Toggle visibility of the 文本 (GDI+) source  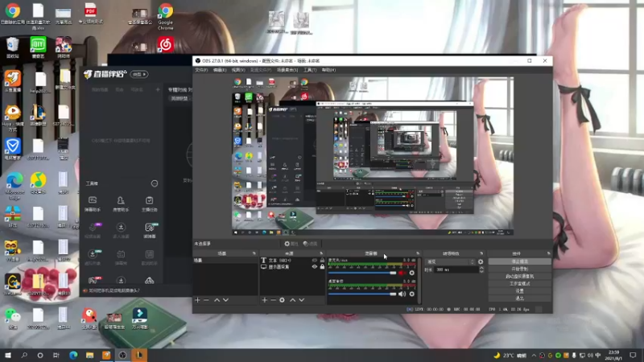click(315, 260)
